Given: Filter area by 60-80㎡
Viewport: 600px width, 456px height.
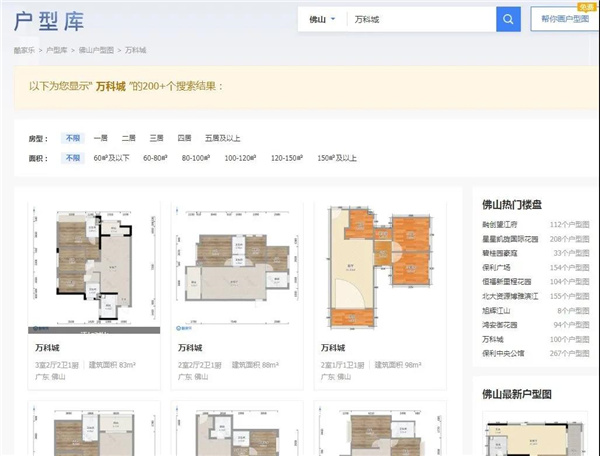Looking at the screenshot, I should (155, 158).
